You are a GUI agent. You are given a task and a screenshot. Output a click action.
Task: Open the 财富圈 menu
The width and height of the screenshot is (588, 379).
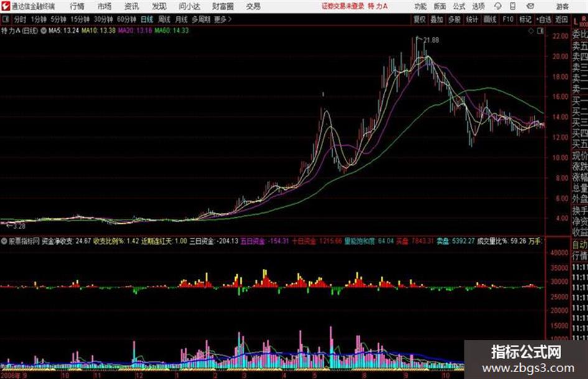pos(223,6)
